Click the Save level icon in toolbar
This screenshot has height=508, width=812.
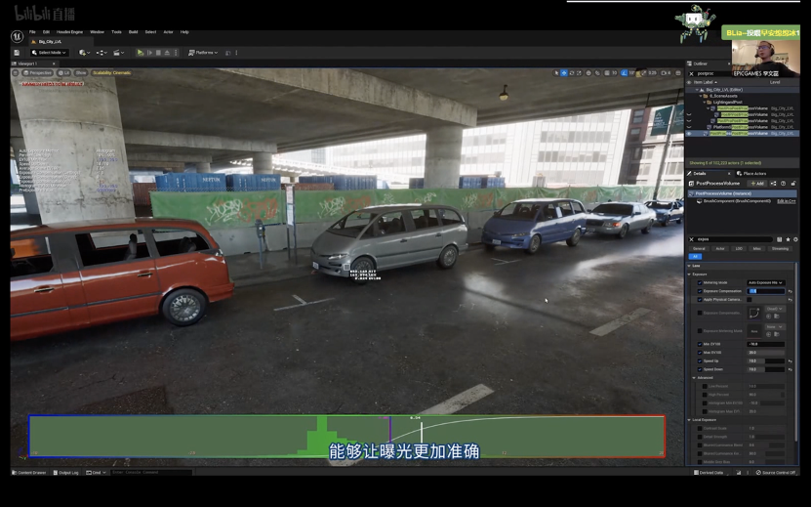point(17,53)
